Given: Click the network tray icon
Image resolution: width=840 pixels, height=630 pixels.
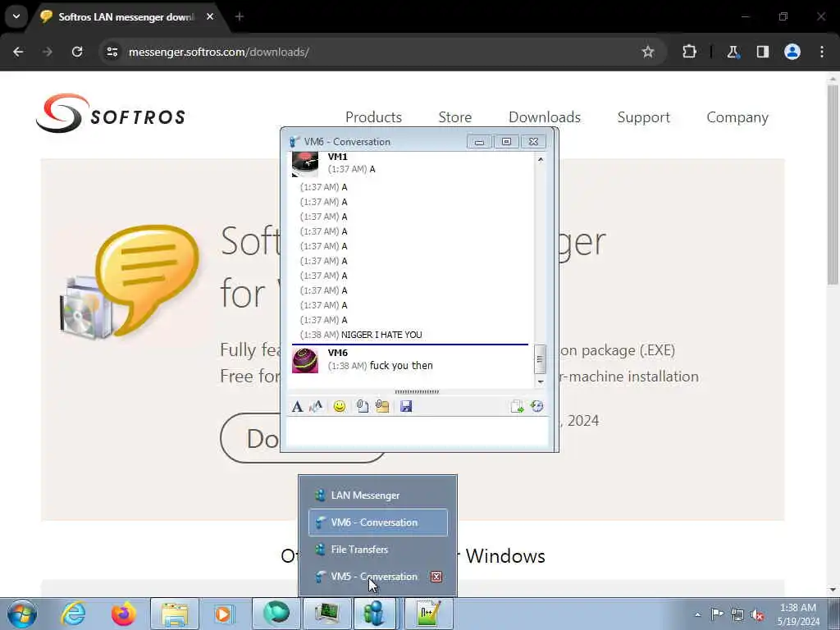Looking at the screenshot, I should click(737, 615).
